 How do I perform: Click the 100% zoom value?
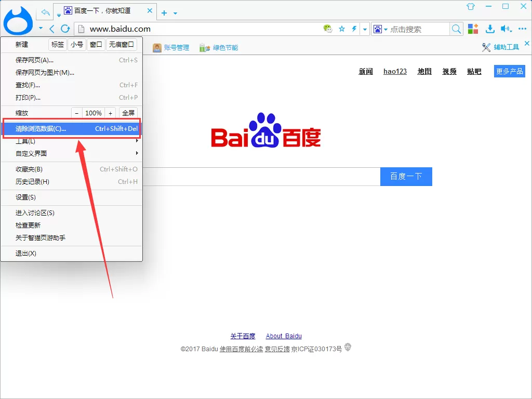pyautogui.click(x=94, y=113)
